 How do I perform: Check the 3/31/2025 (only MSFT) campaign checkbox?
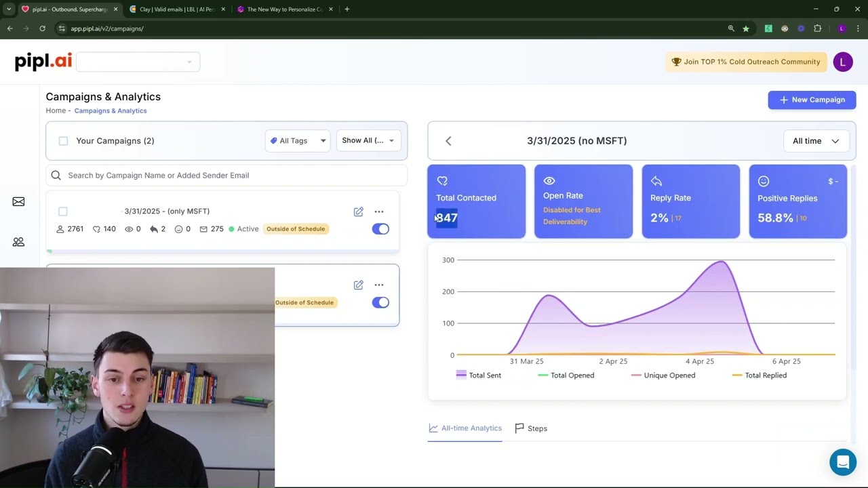[63, 211]
